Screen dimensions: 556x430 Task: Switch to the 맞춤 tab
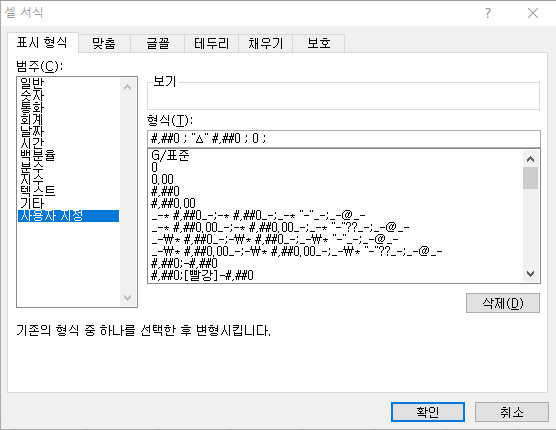(x=104, y=43)
